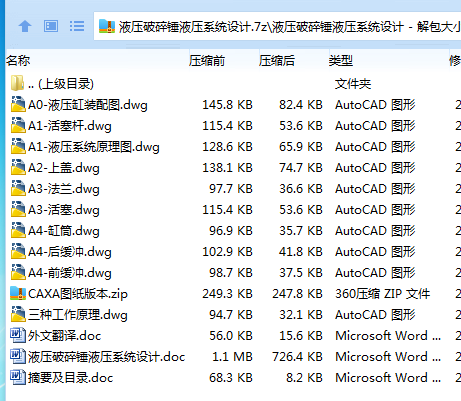Click the zip icon of CAXA图纸版本.zip
This screenshot has width=461, height=401.
(x=18, y=293)
